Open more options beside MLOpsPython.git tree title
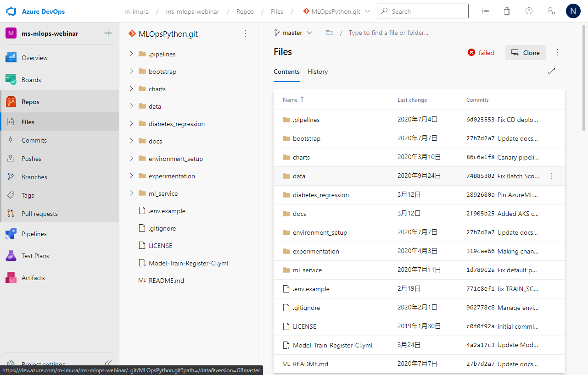Screen dimensions: 588x375 coord(246,33)
